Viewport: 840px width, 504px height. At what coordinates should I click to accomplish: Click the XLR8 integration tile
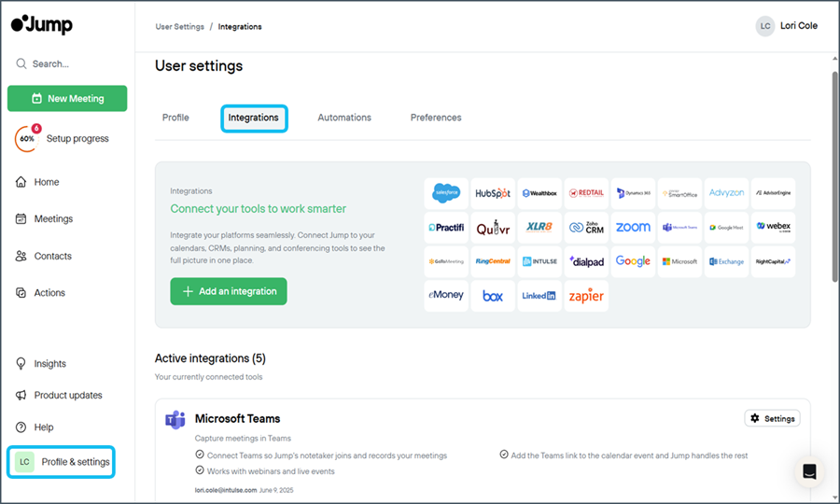point(539,228)
